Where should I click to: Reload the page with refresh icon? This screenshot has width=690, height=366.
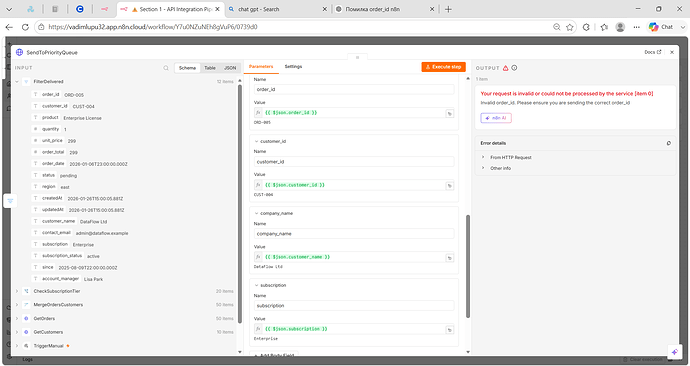tap(26, 27)
